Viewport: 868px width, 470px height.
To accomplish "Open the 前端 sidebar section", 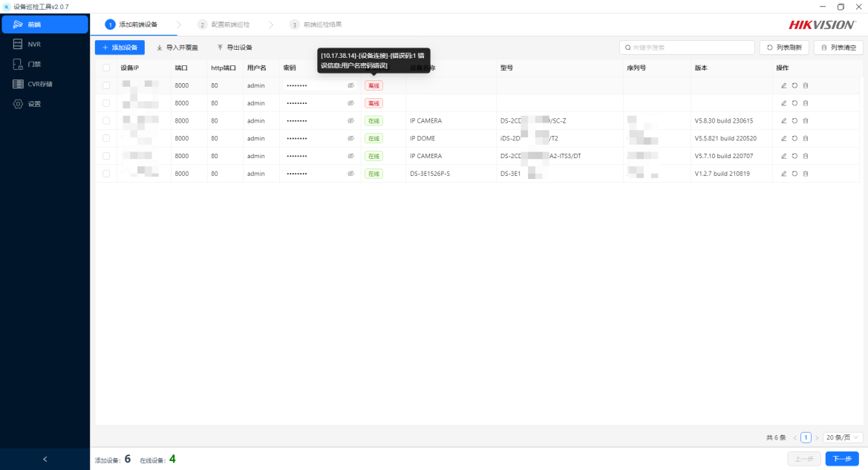I will pyautogui.click(x=45, y=25).
